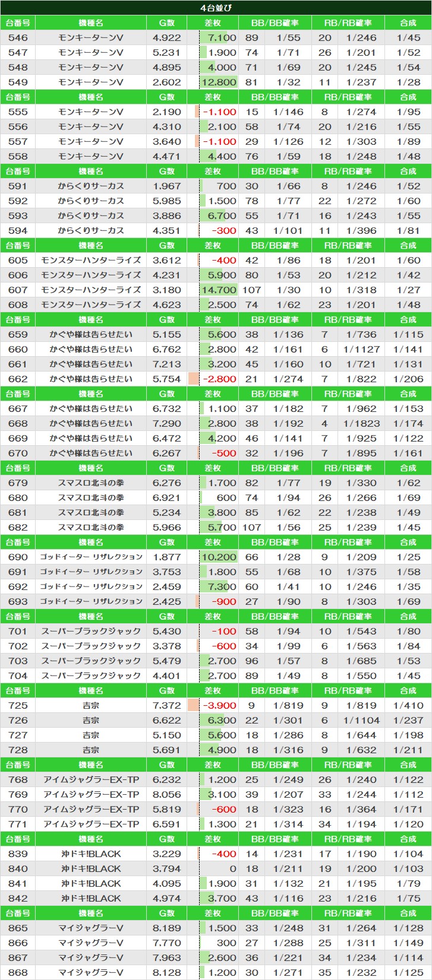Click difference value 7,300
This screenshot has height=980, width=432.
point(222,586)
